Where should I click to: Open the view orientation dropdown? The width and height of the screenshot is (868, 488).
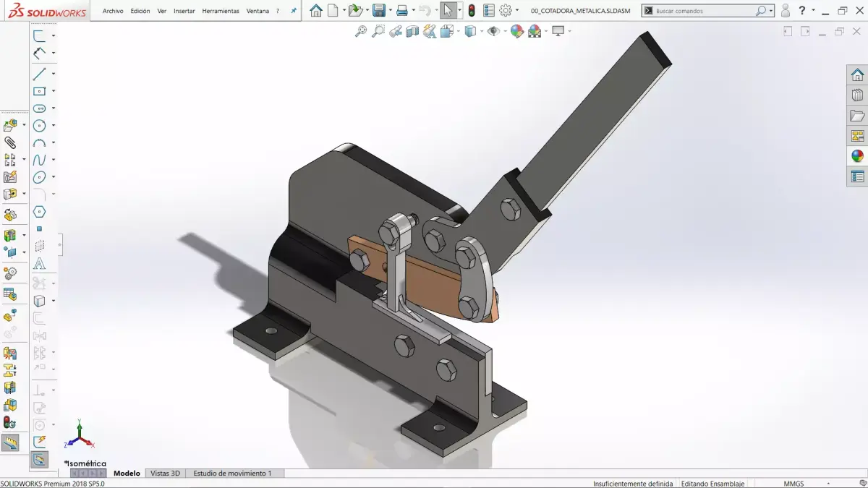coord(458,31)
